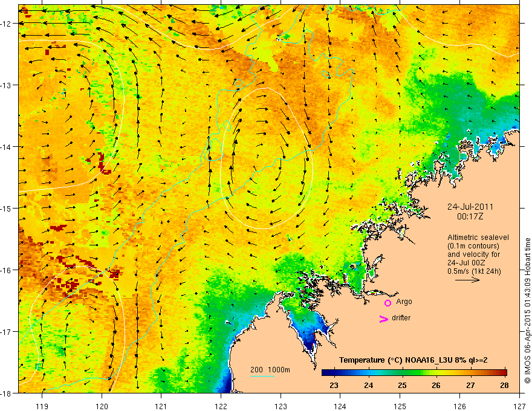Click the color bar value 23

[x=334, y=386]
